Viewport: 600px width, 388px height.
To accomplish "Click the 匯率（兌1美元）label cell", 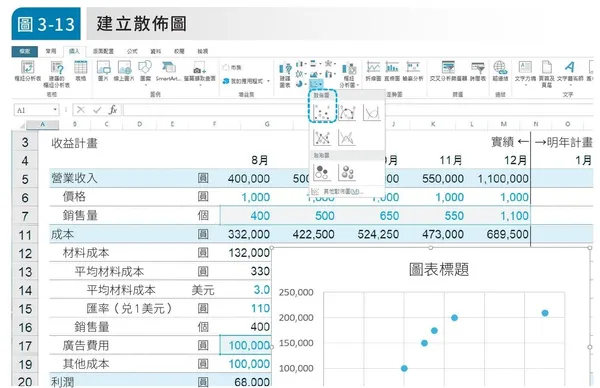I will click(129, 308).
